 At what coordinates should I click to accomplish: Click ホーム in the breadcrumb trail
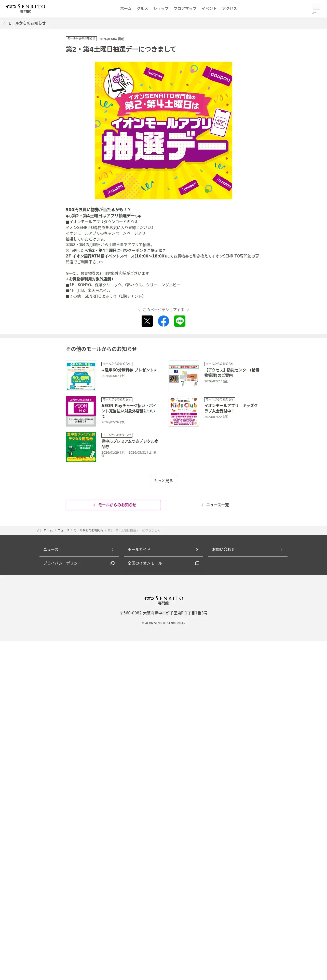48,530
